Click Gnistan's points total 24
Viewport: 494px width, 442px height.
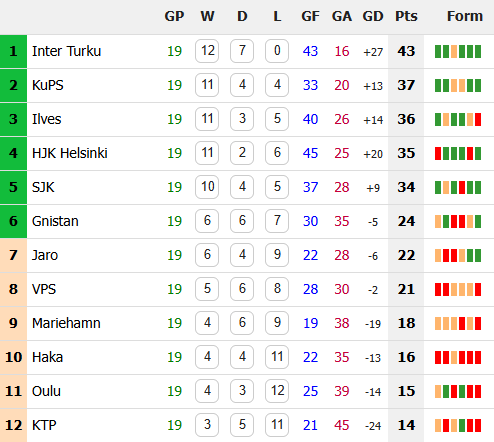click(x=406, y=221)
